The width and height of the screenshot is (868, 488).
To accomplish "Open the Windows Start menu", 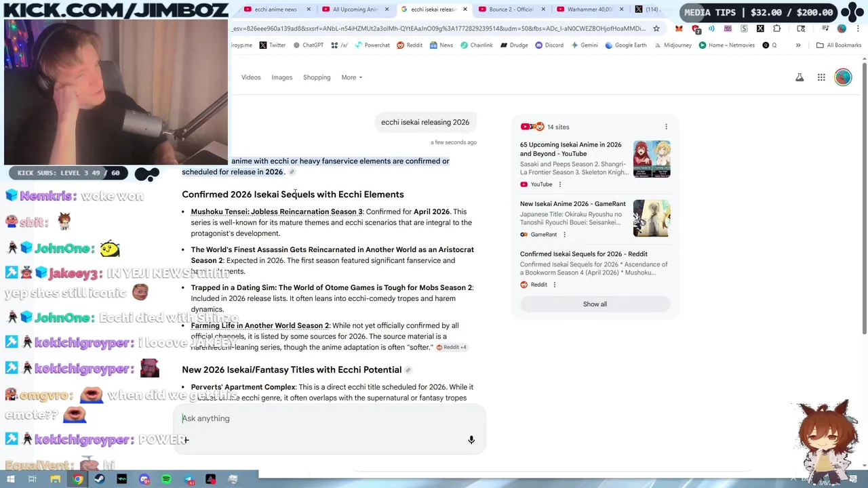I will coord(12,479).
